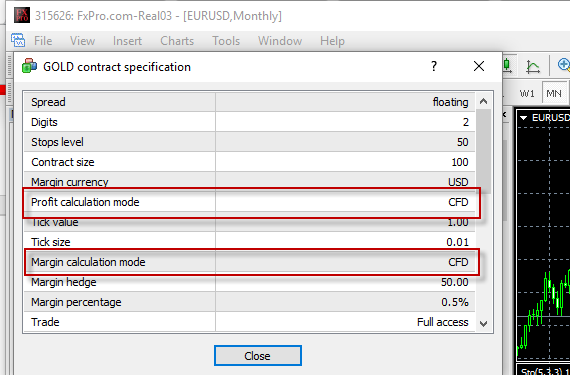Click the zoom in magnifier icon
The image size is (570, 375).
point(564,65)
